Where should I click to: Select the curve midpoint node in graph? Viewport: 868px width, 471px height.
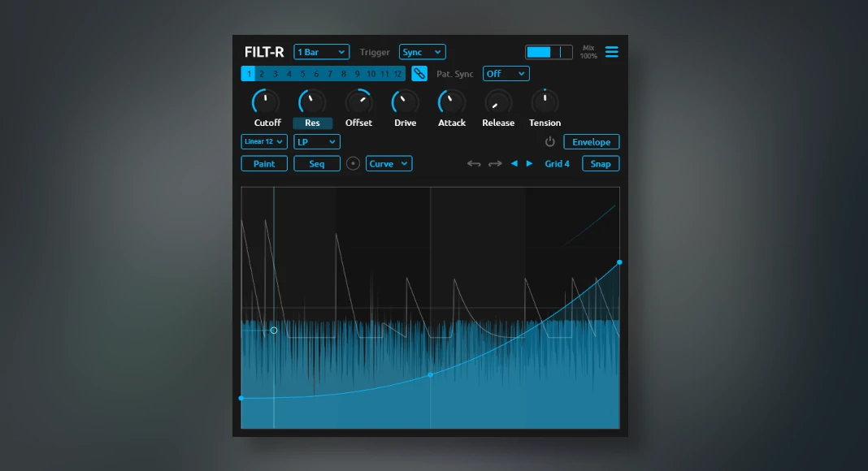coord(430,374)
